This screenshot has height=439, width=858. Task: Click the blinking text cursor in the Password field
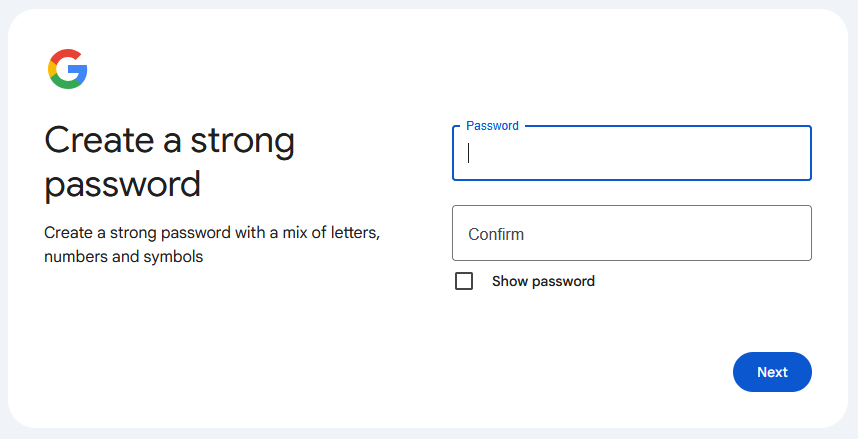(468, 153)
